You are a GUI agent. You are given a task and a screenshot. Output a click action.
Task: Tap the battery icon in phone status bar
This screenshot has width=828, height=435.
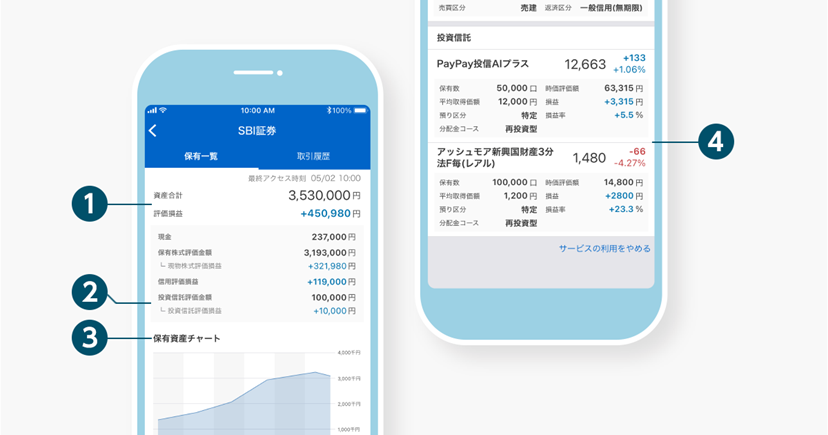point(361,110)
